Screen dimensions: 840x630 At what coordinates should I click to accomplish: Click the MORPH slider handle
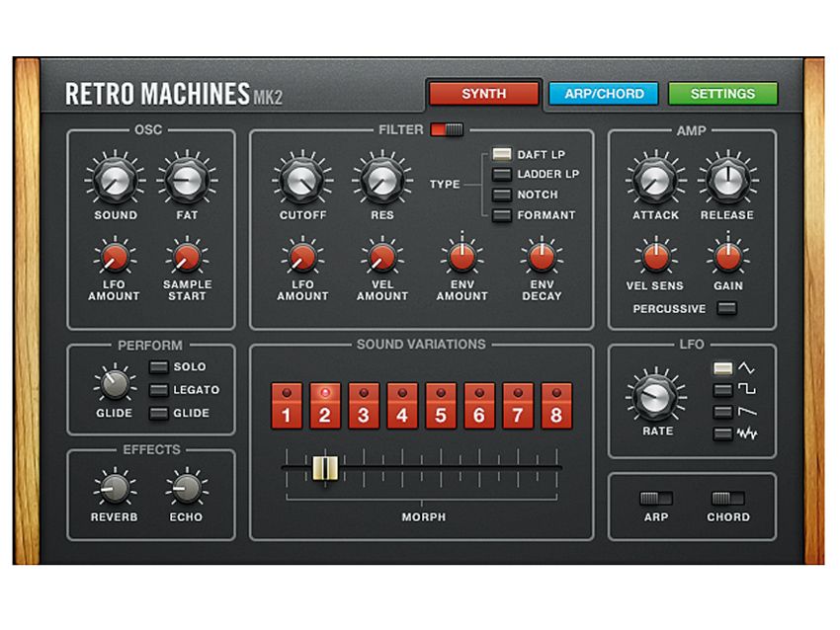click(325, 468)
